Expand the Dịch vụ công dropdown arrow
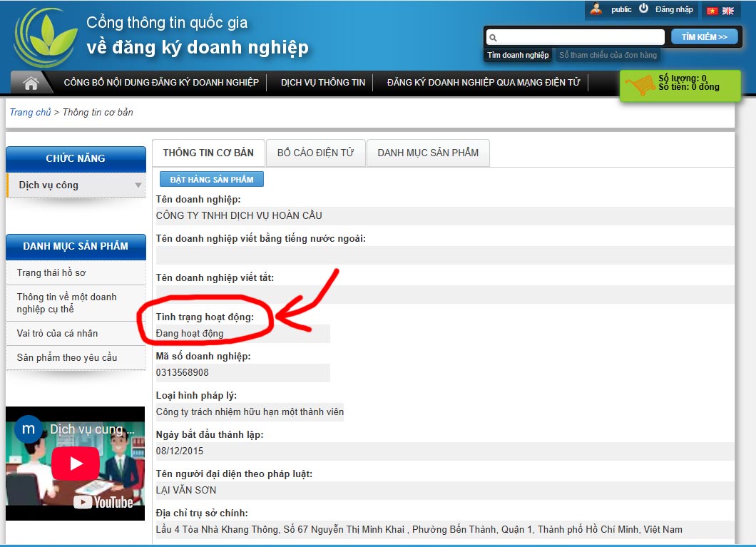This screenshot has height=547, width=756. [138, 185]
